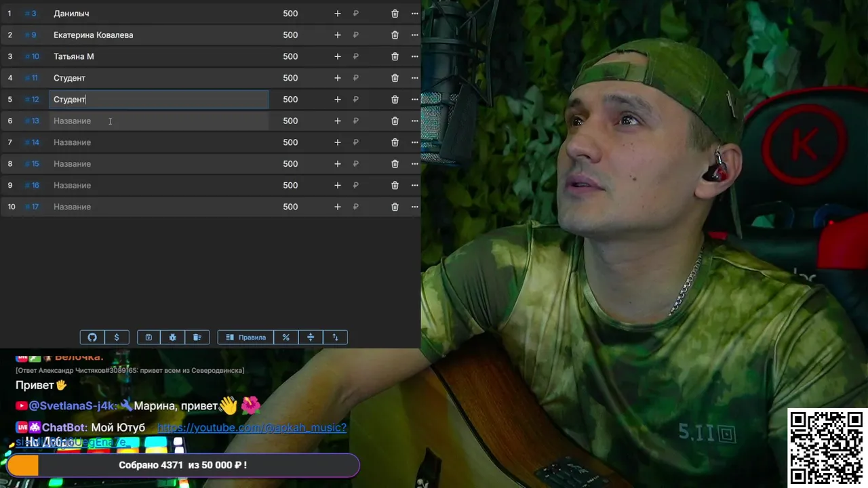The image size is (868, 488).
Task: Click the #9 lot id label
Action: coord(31,35)
